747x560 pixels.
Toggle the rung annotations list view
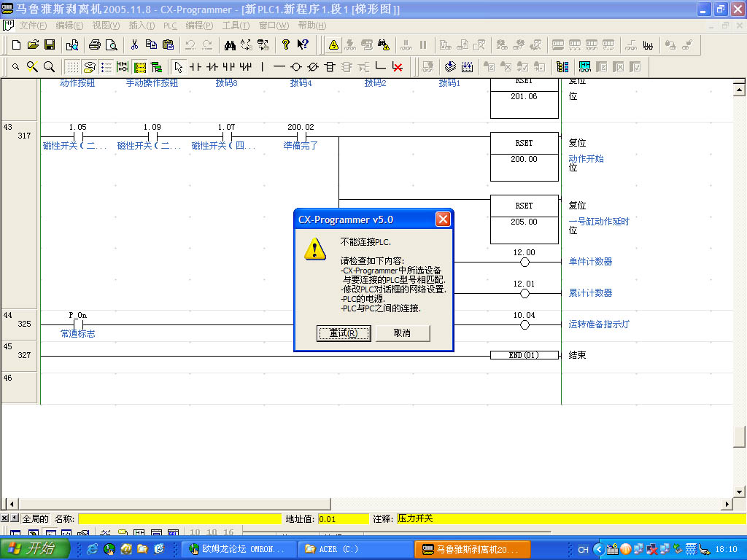[x=107, y=66]
